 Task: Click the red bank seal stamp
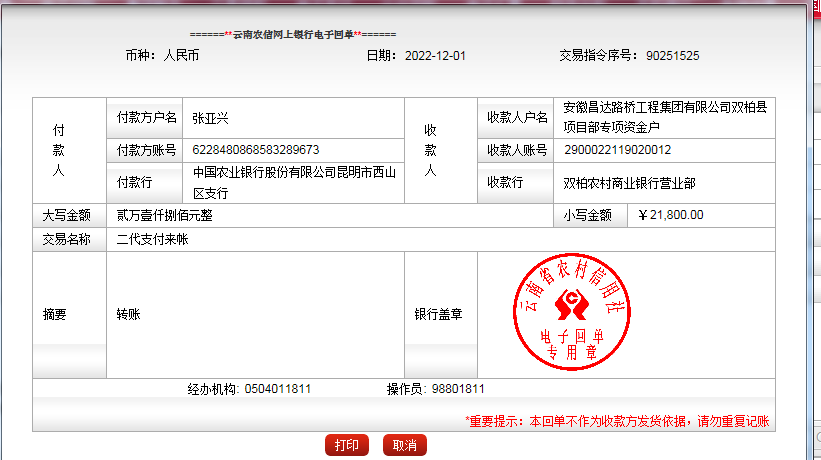(x=569, y=314)
